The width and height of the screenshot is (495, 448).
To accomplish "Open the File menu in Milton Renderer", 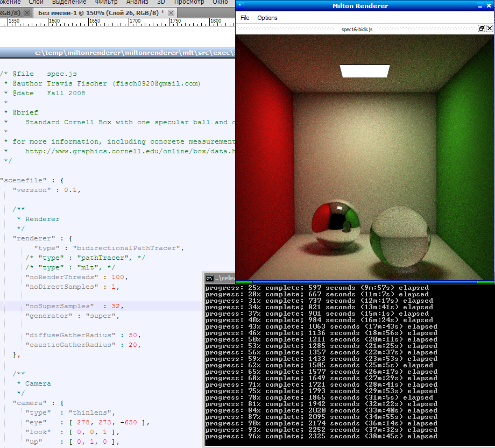I will click(245, 18).
